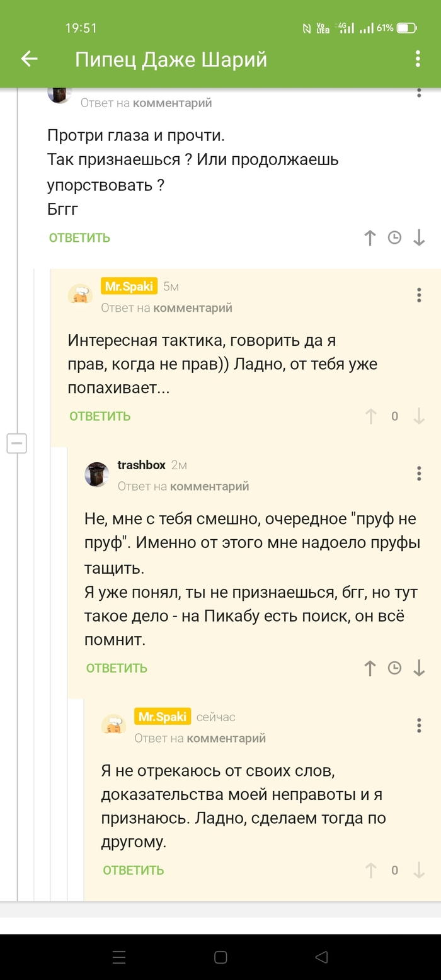This screenshot has width=441, height=980.
Task: Downvote the 'Интересная тактика' comment
Action: (x=419, y=416)
